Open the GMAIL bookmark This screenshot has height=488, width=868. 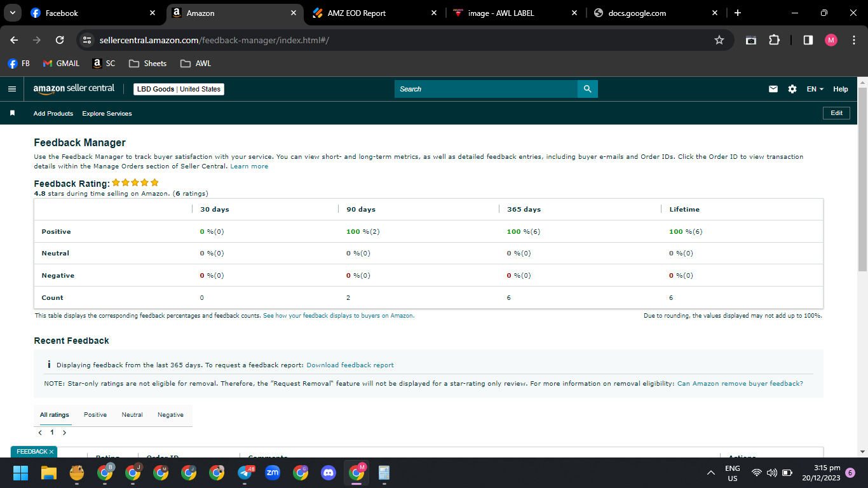pos(61,64)
